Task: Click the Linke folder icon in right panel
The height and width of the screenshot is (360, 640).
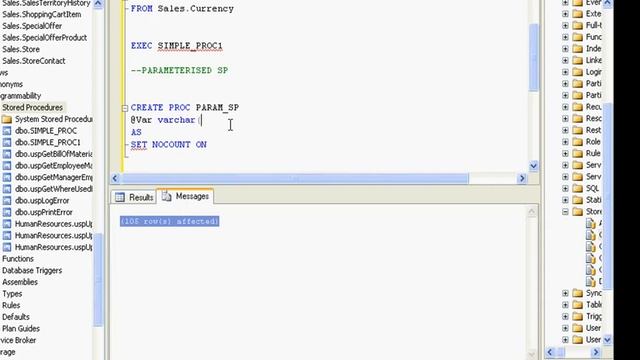Action: 578,60
